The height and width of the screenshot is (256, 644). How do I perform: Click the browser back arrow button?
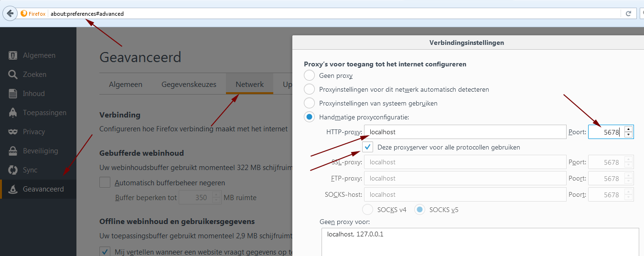click(x=10, y=13)
